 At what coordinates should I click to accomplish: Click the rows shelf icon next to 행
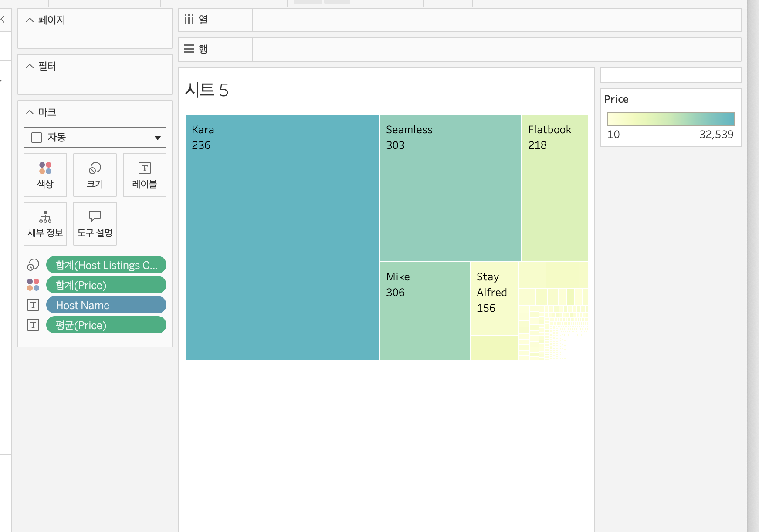[x=189, y=49]
